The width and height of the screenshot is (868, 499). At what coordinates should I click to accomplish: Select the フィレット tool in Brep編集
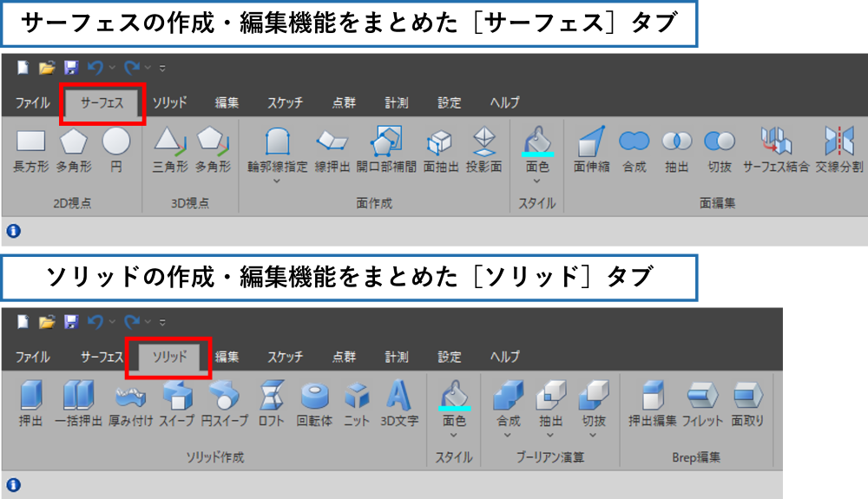click(702, 403)
